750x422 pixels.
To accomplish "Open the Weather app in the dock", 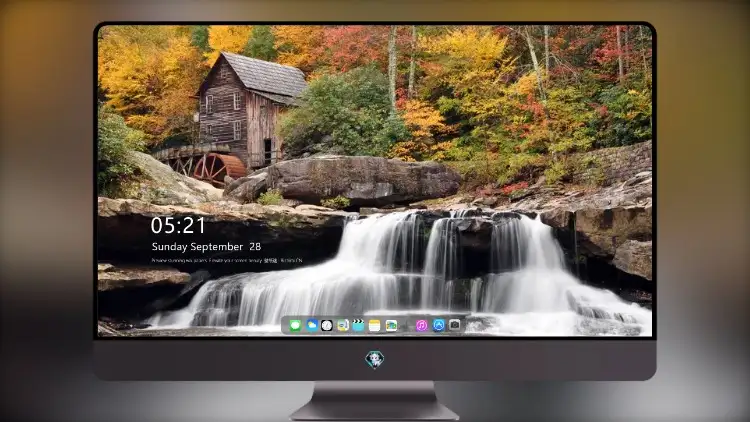I will (x=311, y=326).
